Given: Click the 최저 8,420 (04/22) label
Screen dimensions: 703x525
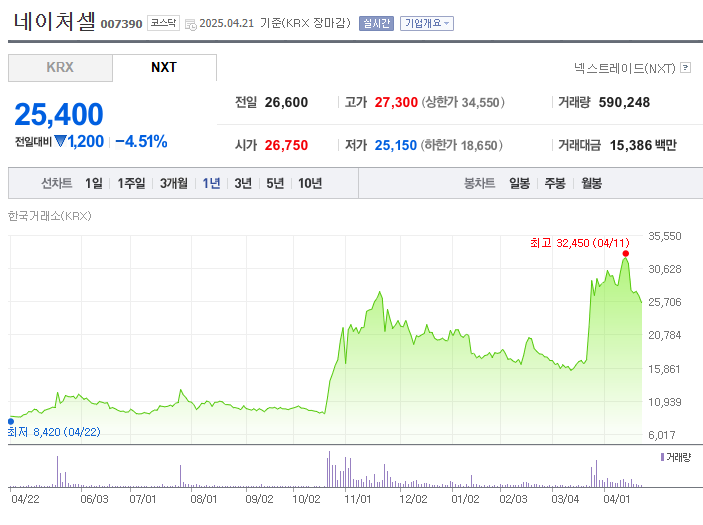Looking at the screenshot, I should tap(54, 432).
